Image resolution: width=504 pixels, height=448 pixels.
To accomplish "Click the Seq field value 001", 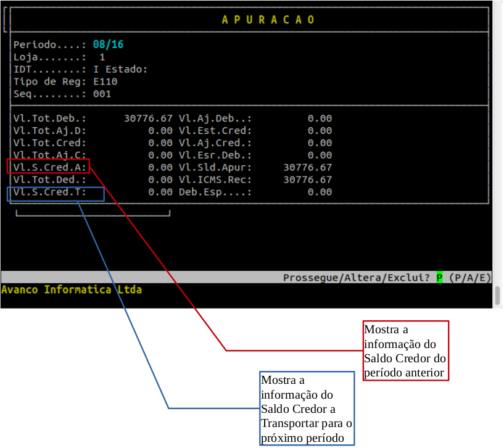I will 102,94.
